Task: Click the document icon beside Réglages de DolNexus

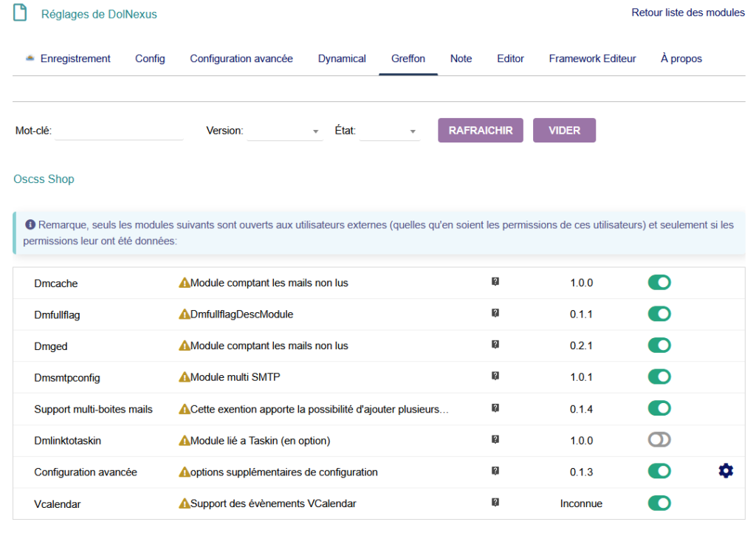Action: (21, 13)
